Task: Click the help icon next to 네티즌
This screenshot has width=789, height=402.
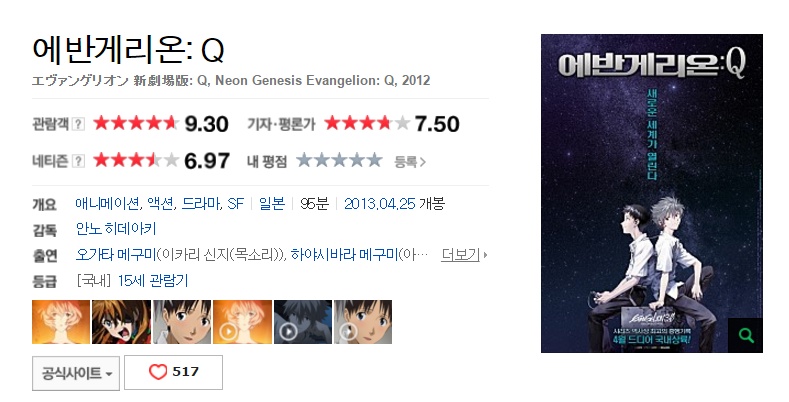Action: coord(79,160)
